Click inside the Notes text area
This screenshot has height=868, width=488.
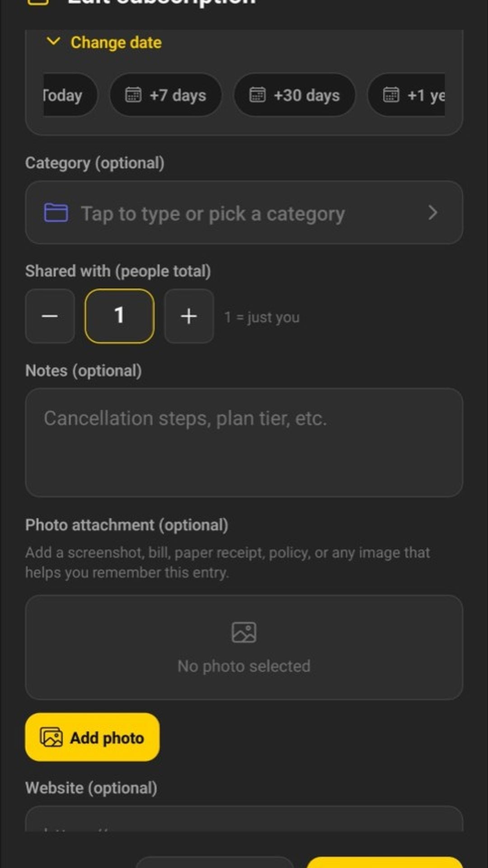point(244,441)
